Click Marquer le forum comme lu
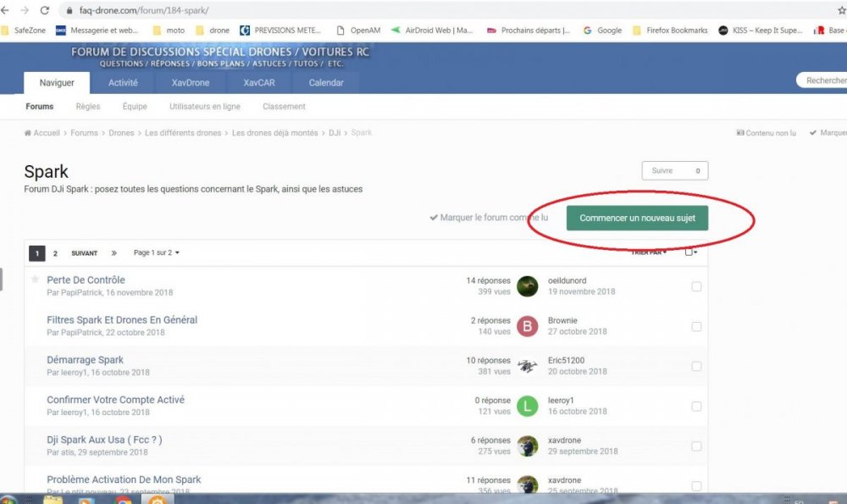 click(x=489, y=217)
